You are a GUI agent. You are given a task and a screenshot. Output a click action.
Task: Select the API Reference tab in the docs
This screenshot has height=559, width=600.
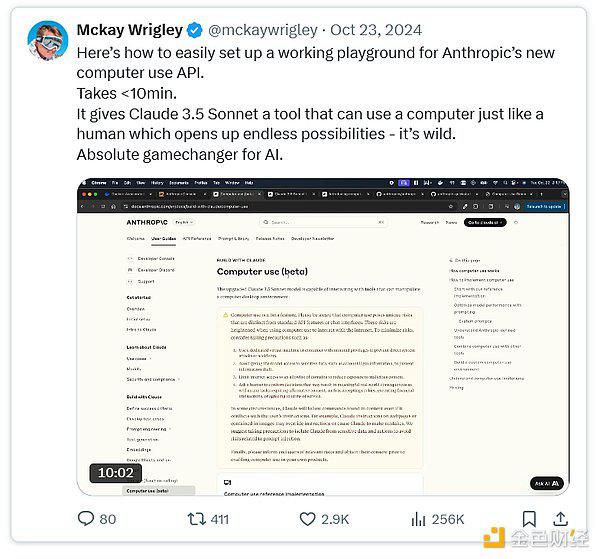197,238
